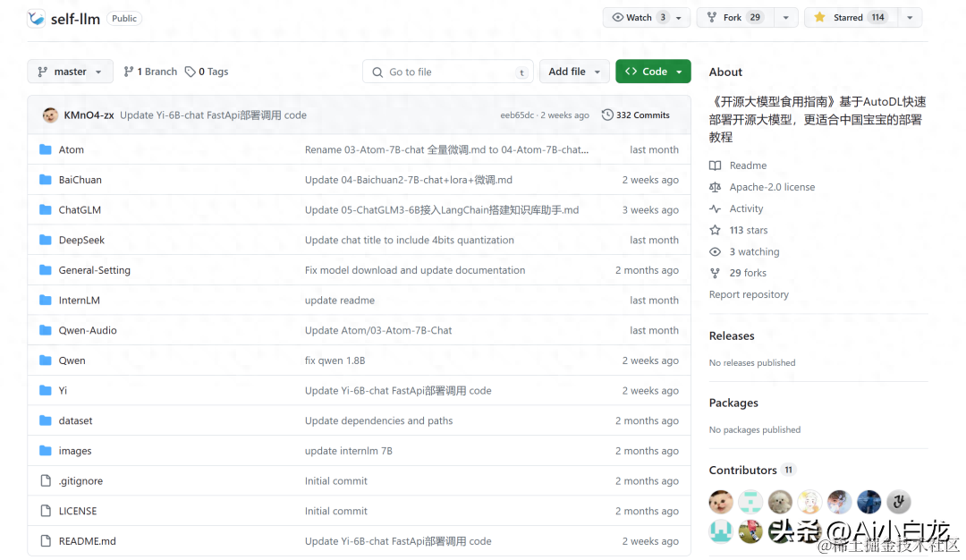This screenshot has width=966, height=560.
Task: Open the dataset folder icon
Action: point(45,420)
